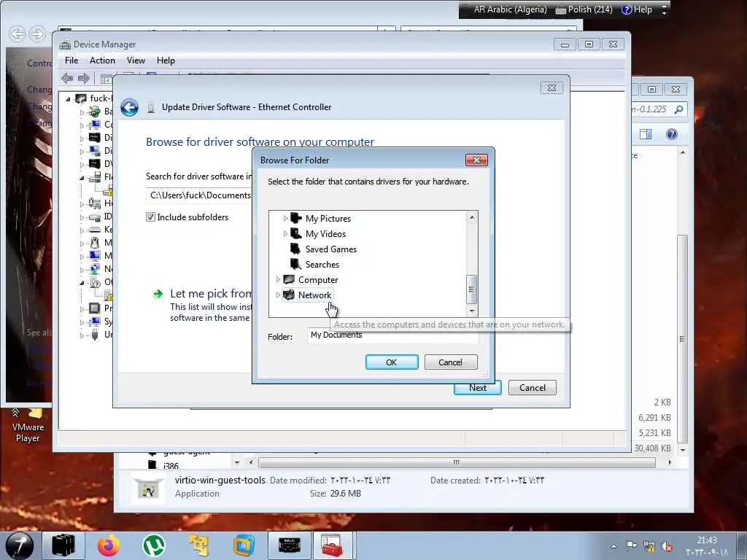
Task: Select the Network folder in the tree
Action: point(314,295)
